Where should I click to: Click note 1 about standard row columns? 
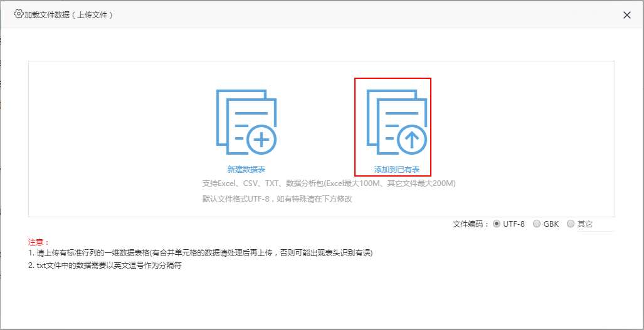coord(201,253)
